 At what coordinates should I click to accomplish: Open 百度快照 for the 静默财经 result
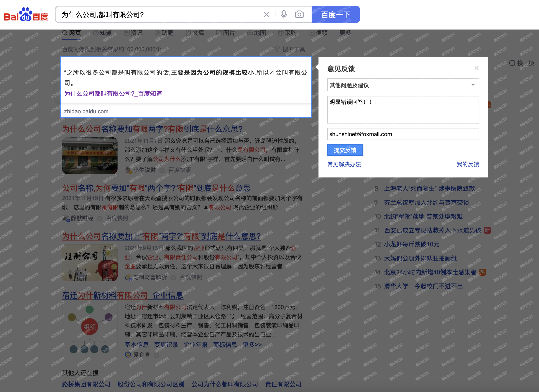tap(117, 218)
